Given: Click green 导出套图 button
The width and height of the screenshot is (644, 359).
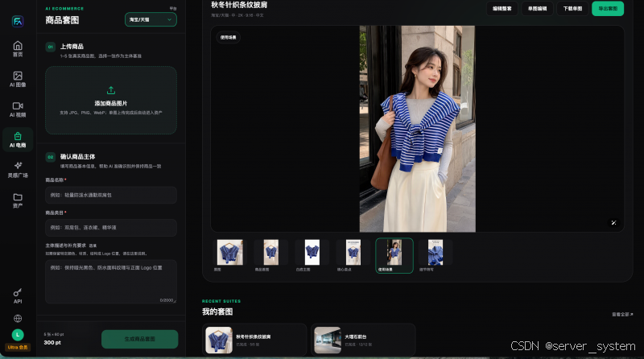Looking at the screenshot, I should point(608,9).
